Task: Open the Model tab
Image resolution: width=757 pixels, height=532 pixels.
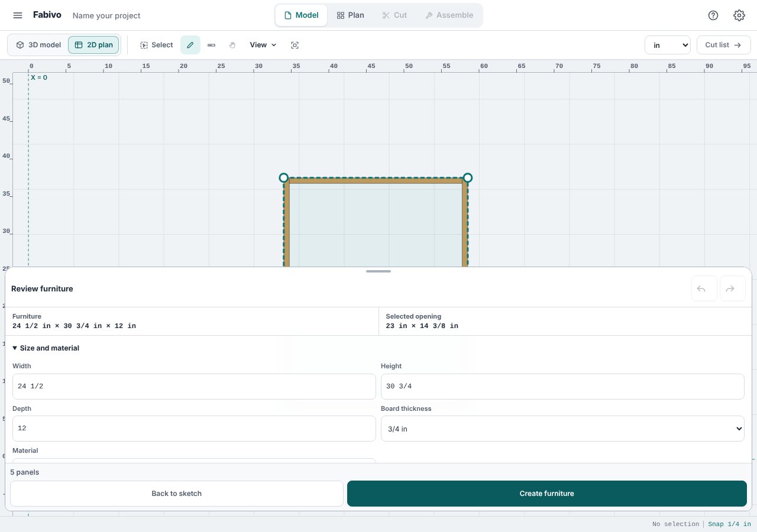Action: [302, 15]
